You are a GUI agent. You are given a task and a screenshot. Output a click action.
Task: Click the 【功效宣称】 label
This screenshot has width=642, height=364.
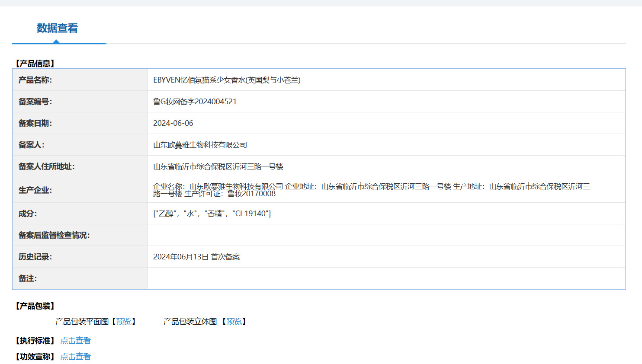pos(35,357)
